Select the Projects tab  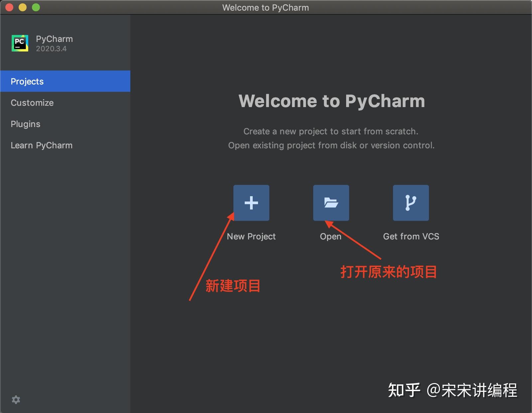click(65, 81)
